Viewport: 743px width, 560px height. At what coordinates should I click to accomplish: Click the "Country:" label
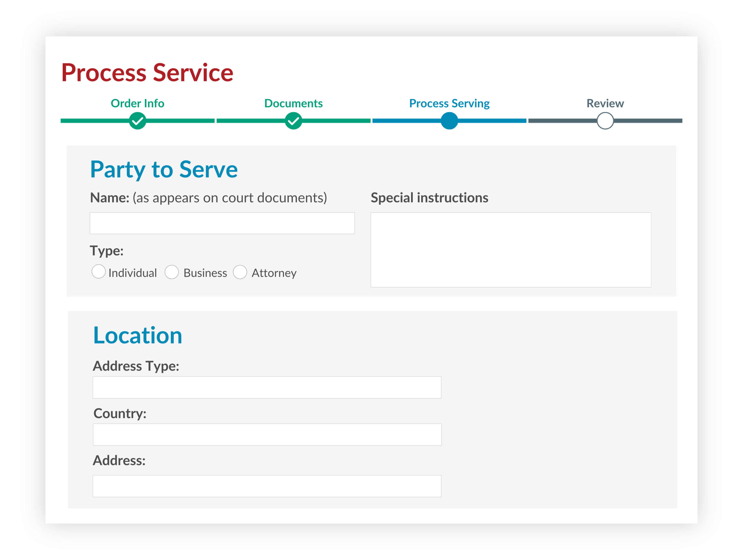click(x=120, y=414)
